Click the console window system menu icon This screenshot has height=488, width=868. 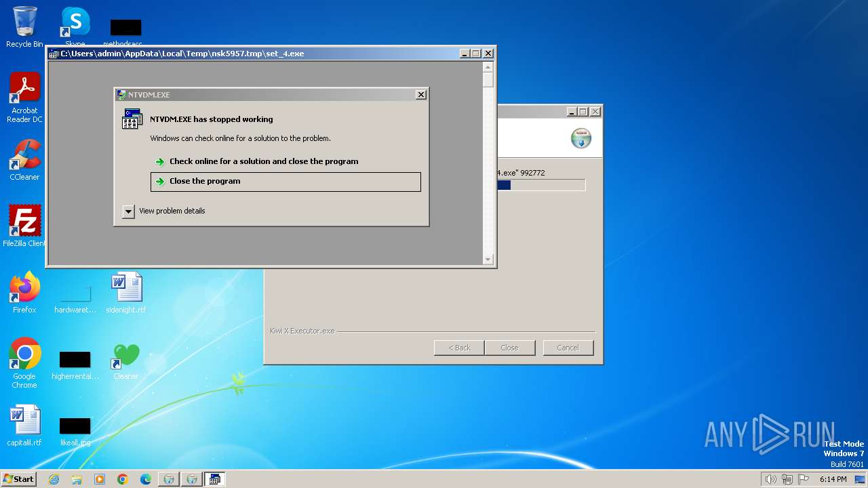54,54
